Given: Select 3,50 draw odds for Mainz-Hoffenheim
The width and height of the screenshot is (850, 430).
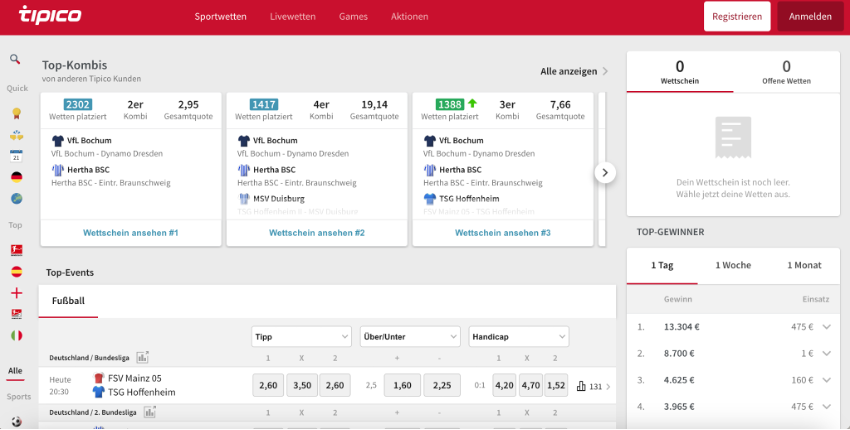Looking at the screenshot, I should [x=302, y=386].
